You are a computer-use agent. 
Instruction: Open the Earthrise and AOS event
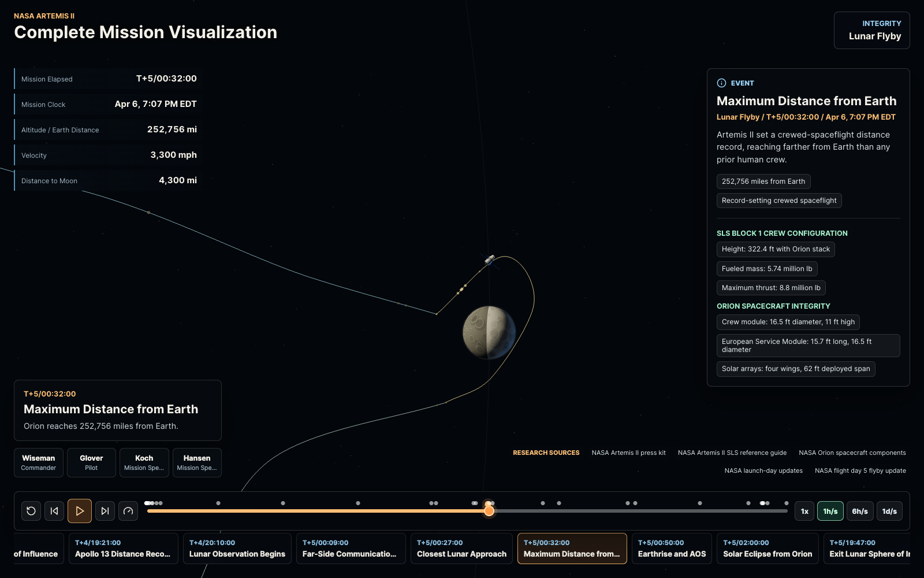pos(672,549)
